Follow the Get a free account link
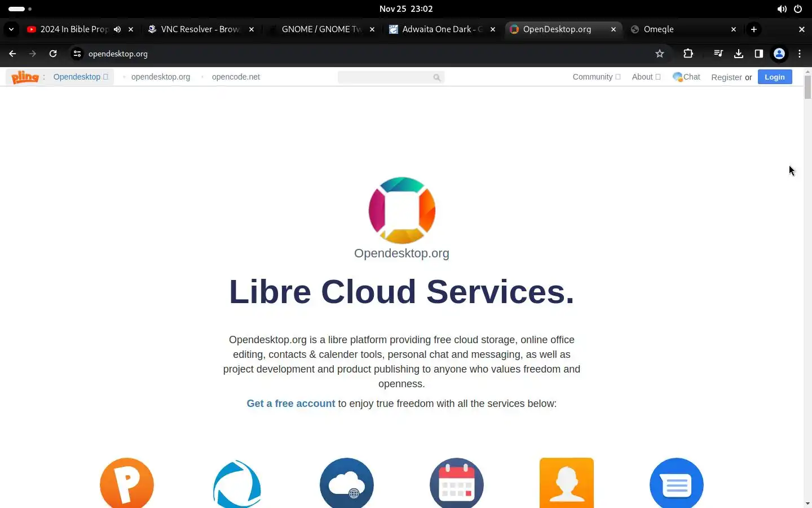Screen dimensions: 812x508 [291, 404]
